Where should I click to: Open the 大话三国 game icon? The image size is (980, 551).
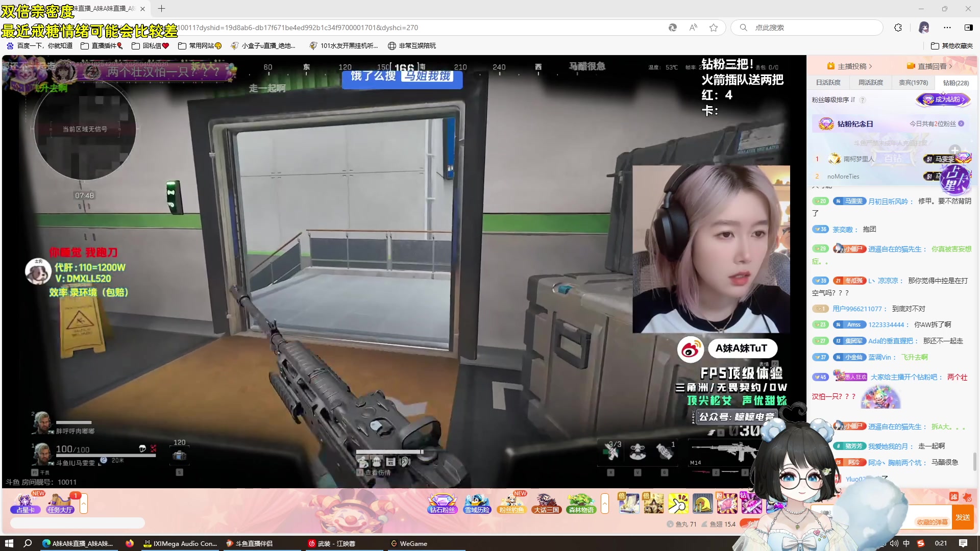(x=546, y=503)
